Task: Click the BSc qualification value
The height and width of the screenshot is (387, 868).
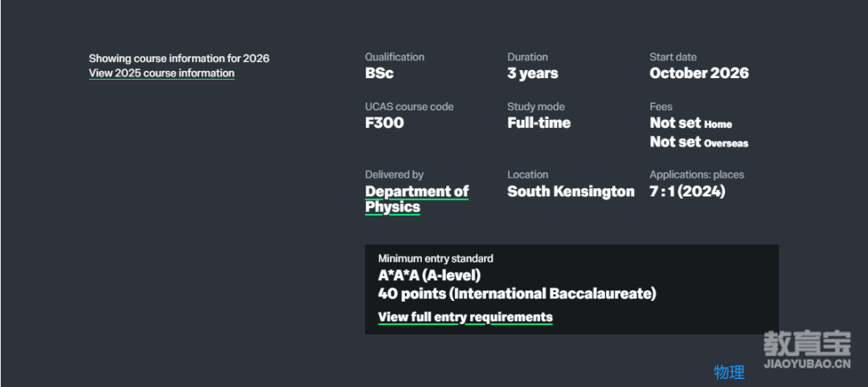Action: (379, 73)
